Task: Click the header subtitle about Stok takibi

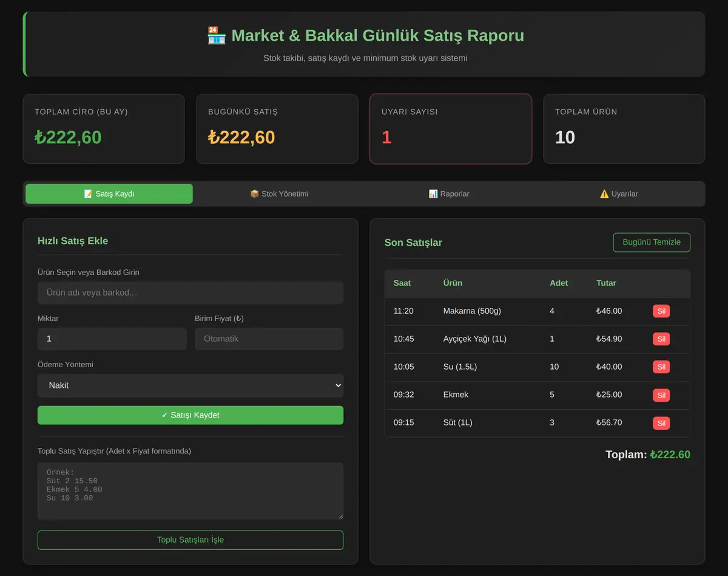Action: (x=365, y=58)
